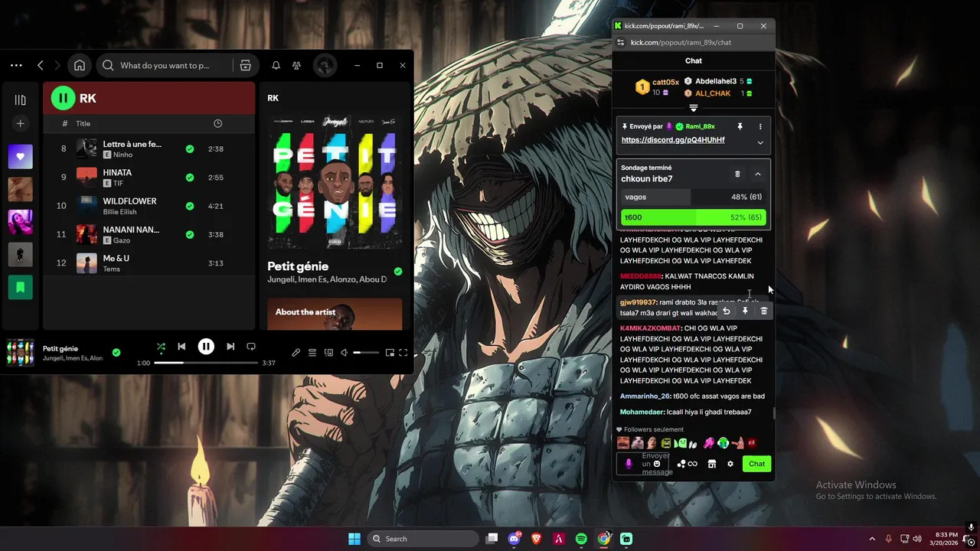Select the Chat tab header in Kick
Screen dimensions: 980x551
tap(694, 60)
